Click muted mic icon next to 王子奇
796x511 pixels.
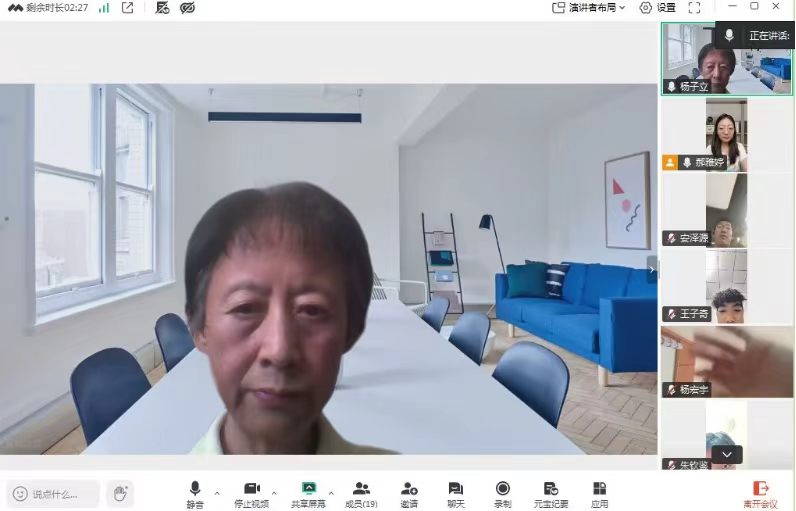pyautogui.click(x=671, y=314)
